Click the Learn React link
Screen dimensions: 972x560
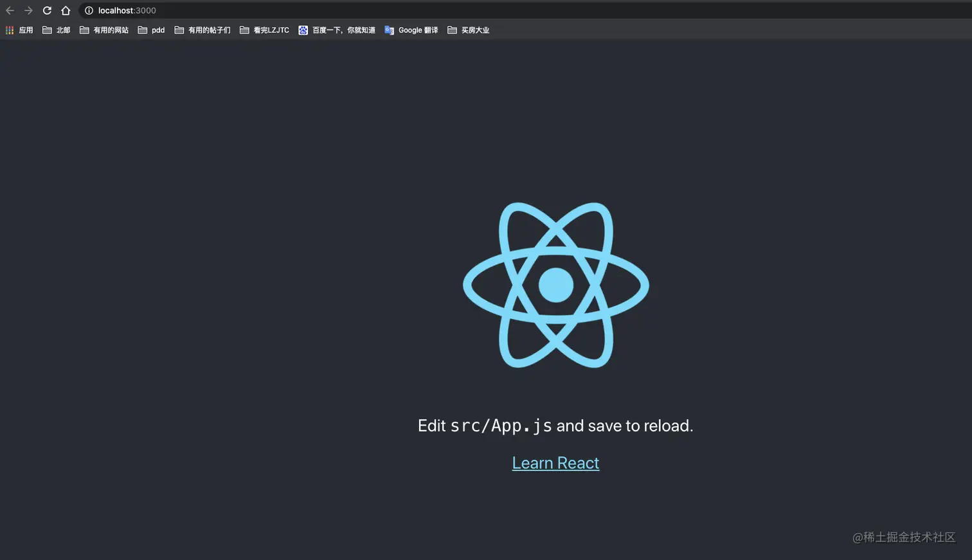(555, 463)
